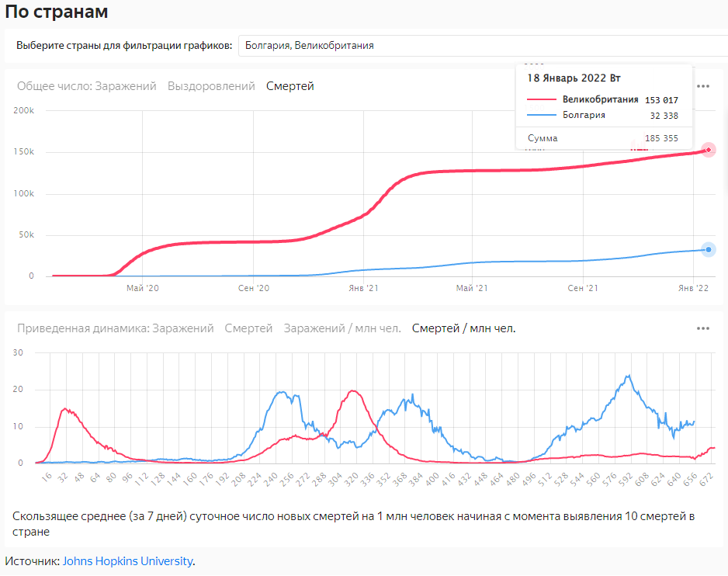Click the Май '20 label on the time axis
Screen dimensions: 728x576
[142, 288]
